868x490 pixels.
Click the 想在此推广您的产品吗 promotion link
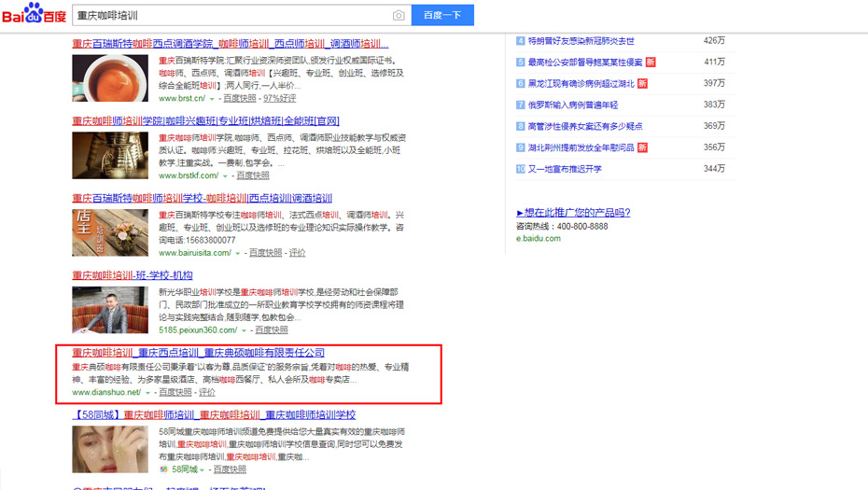pos(573,213)
